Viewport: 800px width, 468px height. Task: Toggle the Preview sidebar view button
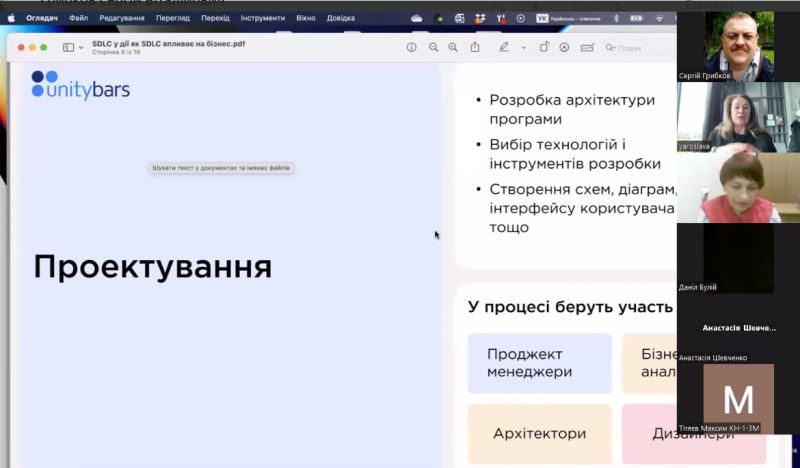coord(68,47)
